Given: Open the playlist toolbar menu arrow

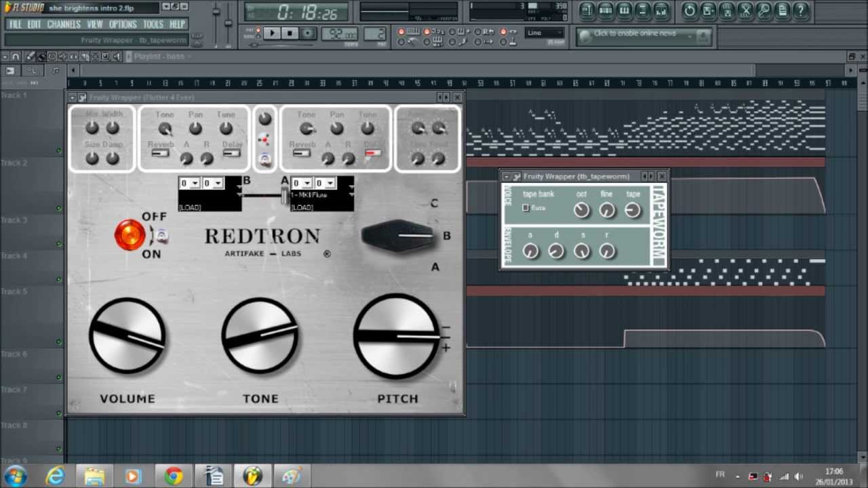Looking at the screenshot, I should (5, 57).
